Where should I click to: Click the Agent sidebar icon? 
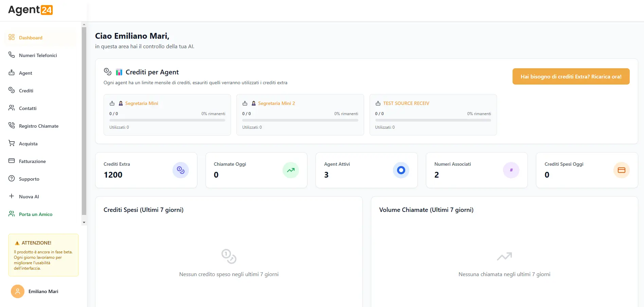[12, 73]
